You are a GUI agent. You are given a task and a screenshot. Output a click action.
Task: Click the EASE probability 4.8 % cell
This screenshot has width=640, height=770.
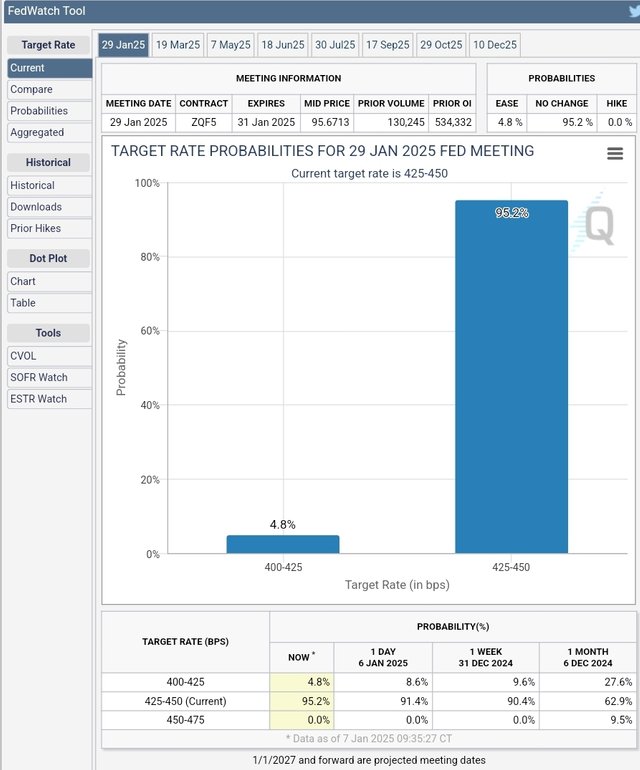(x=507, y=122)
